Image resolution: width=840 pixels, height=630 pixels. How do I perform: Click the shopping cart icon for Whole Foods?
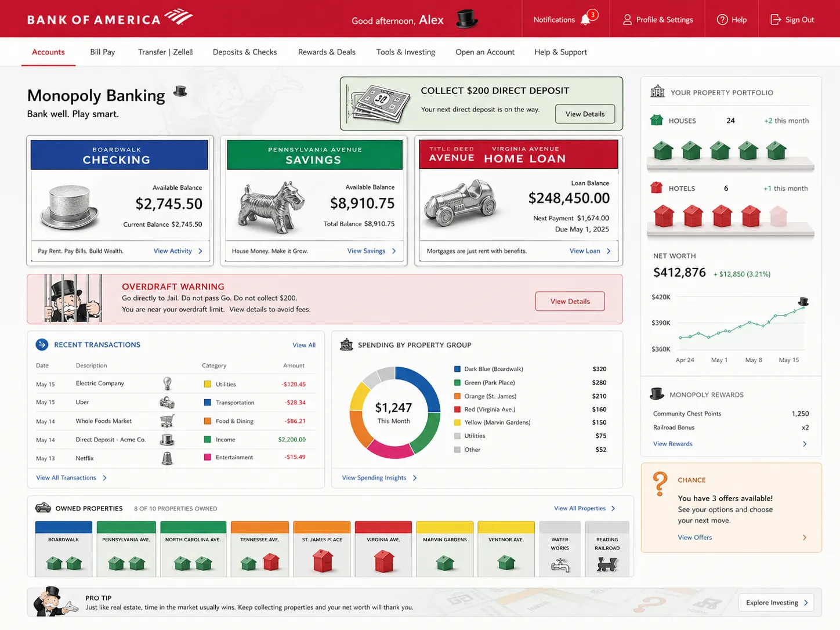167,421
